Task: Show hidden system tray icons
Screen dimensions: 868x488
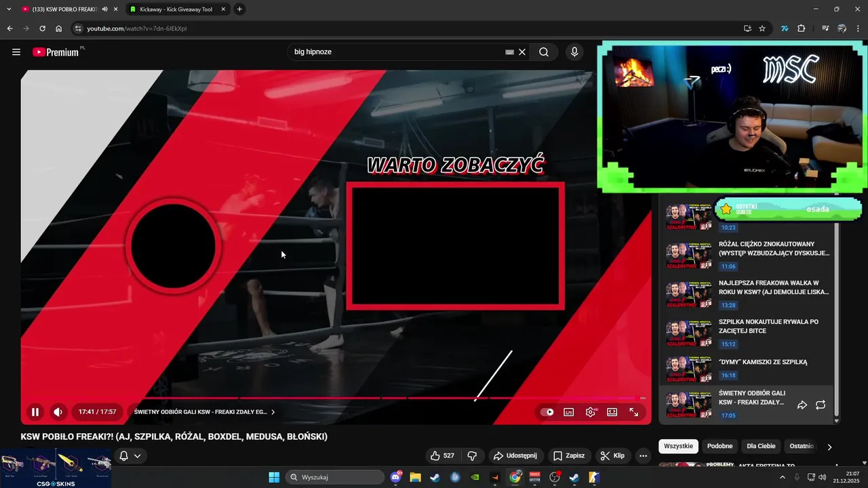Action: tap(783, 477)
